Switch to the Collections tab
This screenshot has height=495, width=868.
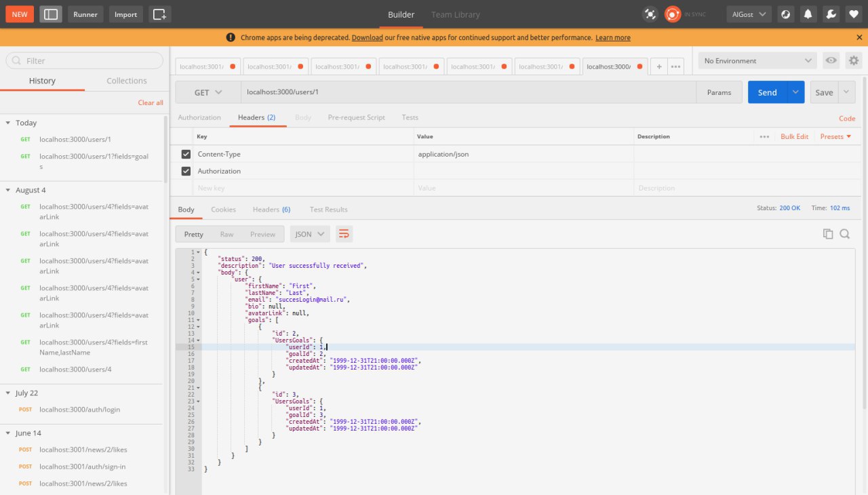(x=126, y=81)
